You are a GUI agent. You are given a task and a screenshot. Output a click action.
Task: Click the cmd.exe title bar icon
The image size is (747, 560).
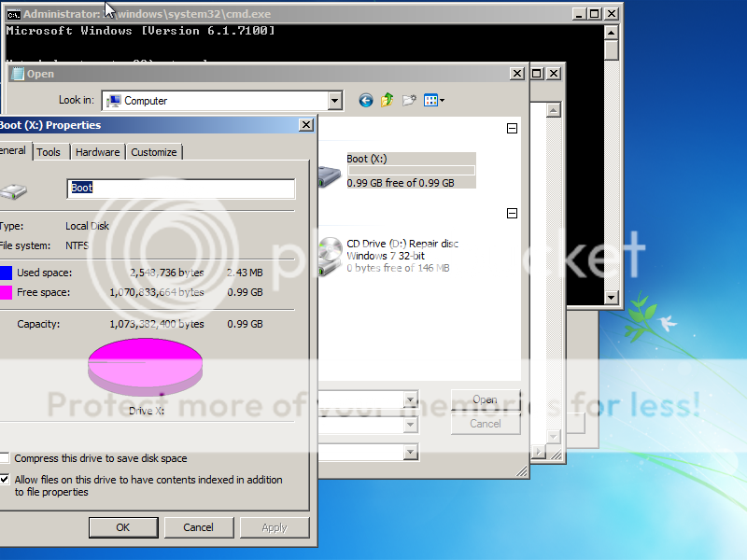(x=13, y=14)
